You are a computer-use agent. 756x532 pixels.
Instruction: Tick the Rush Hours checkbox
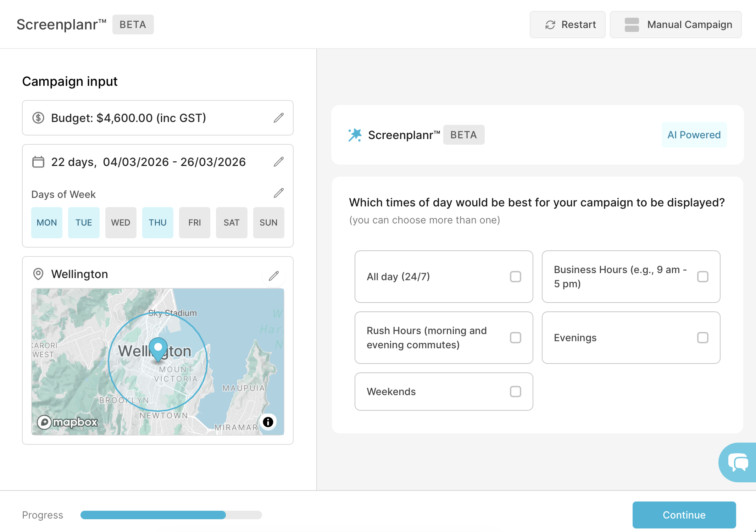point(516,338)
